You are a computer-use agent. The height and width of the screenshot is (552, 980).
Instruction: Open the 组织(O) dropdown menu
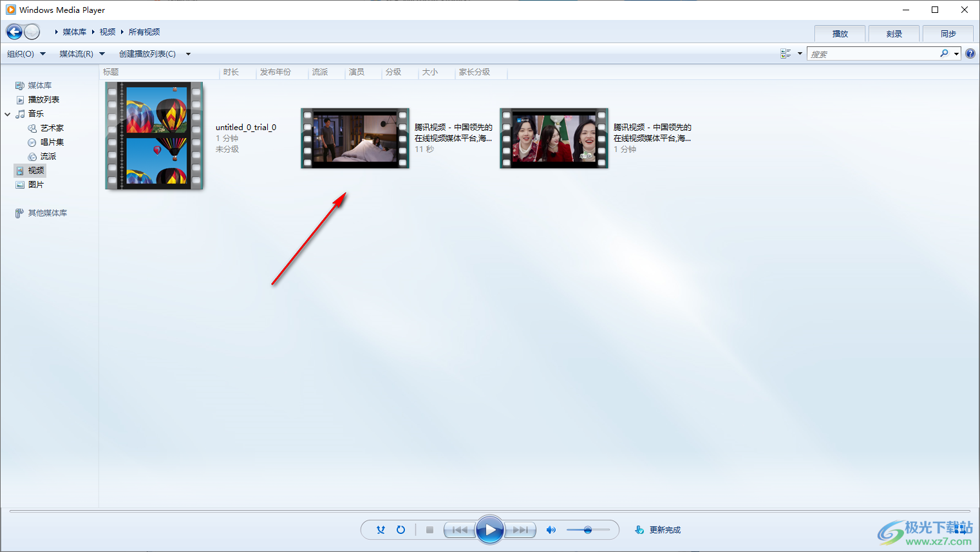26,54
